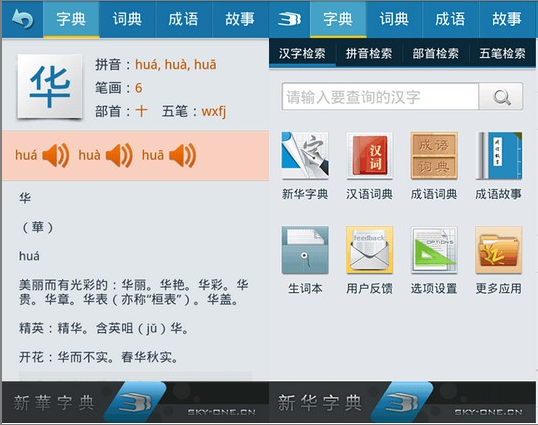Focus the 请输入要查询的汉字 search field

pyautogui.click(x=380, y=97)
